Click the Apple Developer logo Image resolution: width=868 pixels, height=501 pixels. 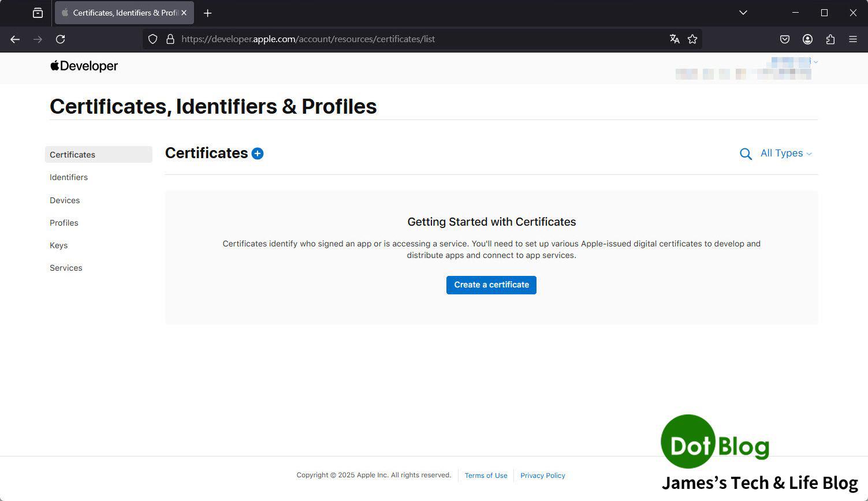click(84, 66)
